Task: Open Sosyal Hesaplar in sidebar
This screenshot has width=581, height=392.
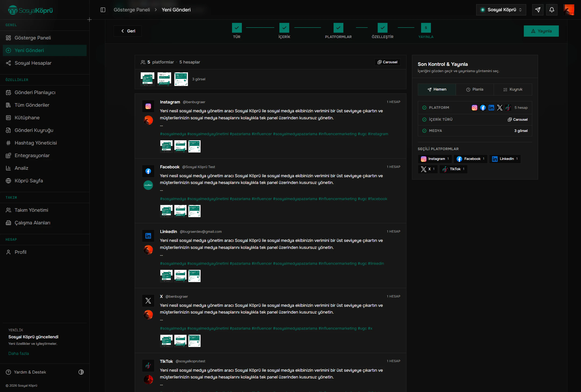Action: point(45,63)
